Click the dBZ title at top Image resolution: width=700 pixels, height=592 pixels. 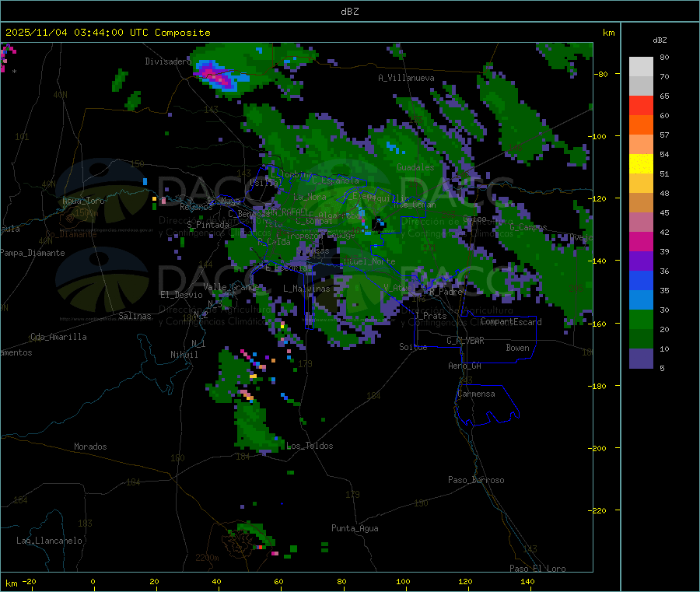349,12
